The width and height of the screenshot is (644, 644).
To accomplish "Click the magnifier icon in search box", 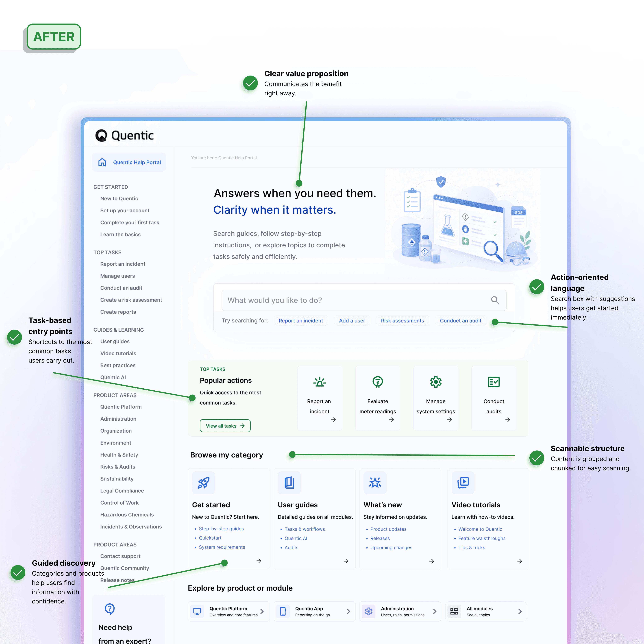I will click(x=495, y=300).
